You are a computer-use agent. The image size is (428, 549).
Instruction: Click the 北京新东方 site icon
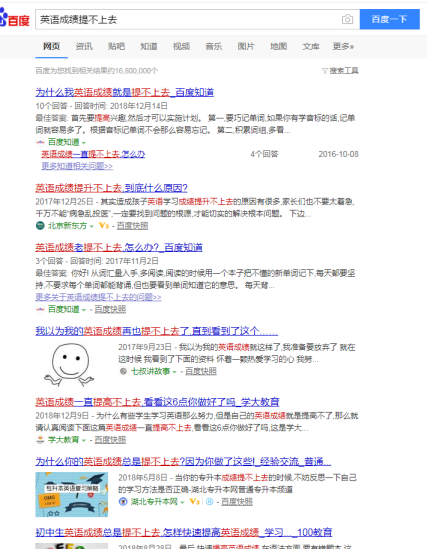click(40, 225)
